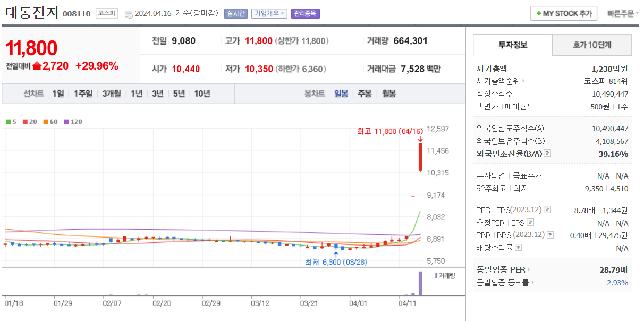
Task: Click the 04/11 date axis label
Action: click(x=408, y=303)
